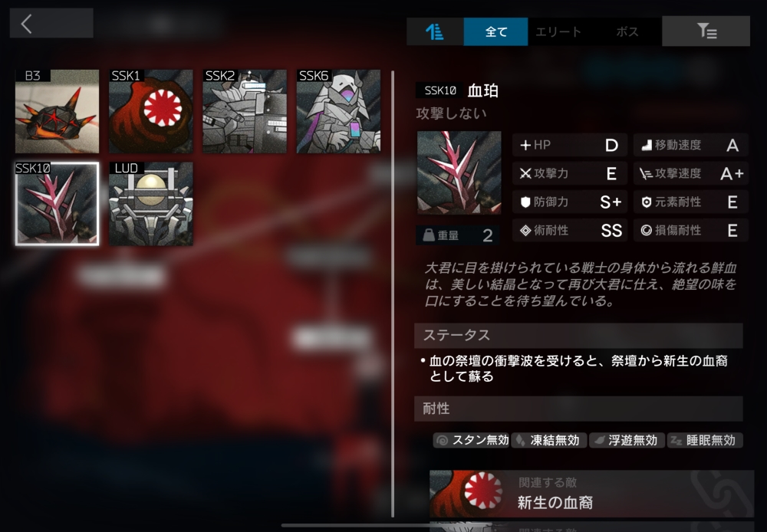Open related enemy 新生の血裔
The width and height of the screenshot is (767, 532).
[x=591, y=494]
